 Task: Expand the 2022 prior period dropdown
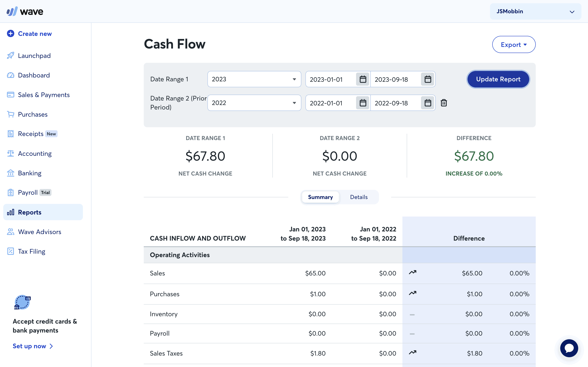pos(254,103)
